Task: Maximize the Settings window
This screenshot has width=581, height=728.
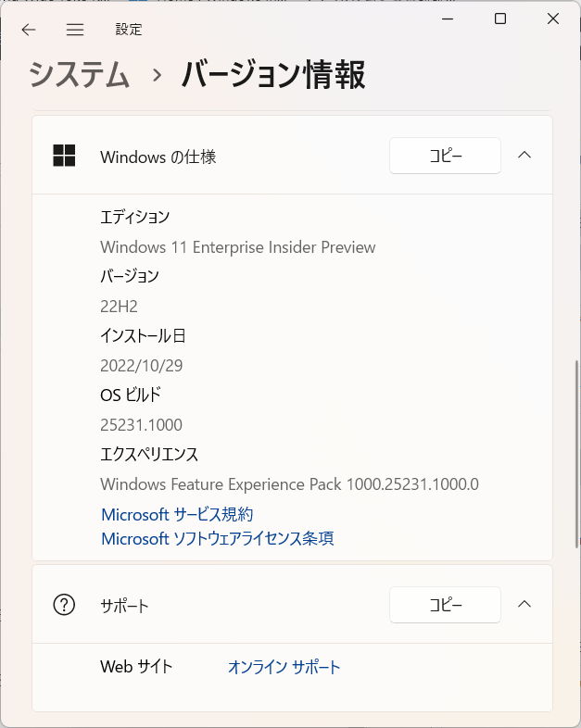Action: pyautogui.click(x=500, y=19)
